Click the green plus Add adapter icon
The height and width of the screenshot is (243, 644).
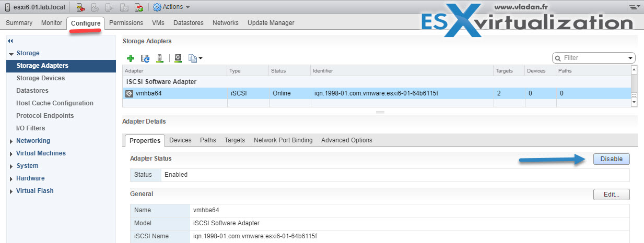click(x=131, y=58)
